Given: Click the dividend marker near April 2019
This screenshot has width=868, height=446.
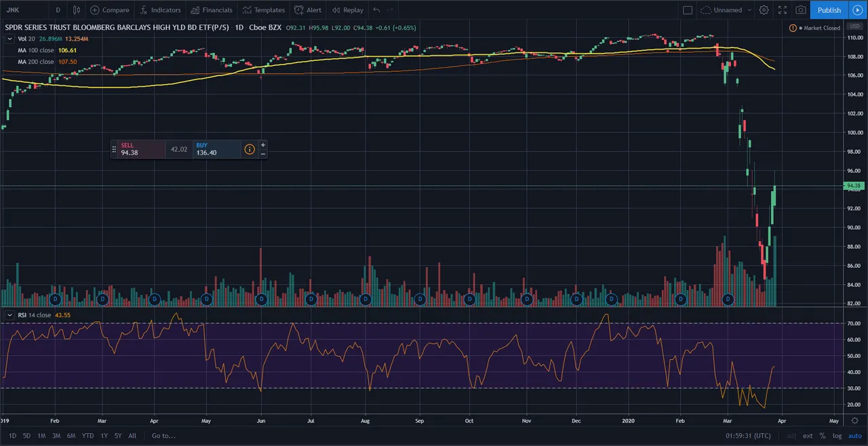Looking at the screenshot, I should pos(154,299).
